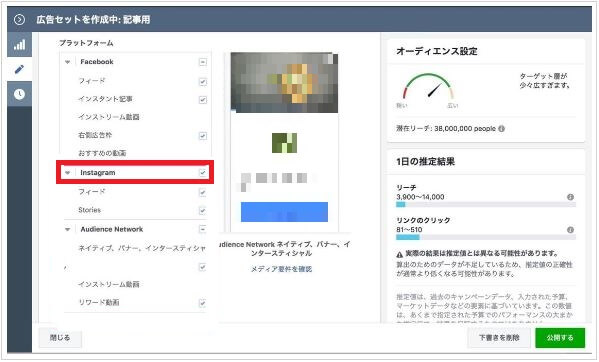599x362 pixels.
Task: Click the warning triangle icon beside 実際の結果
Action: (x=400, y=254)
